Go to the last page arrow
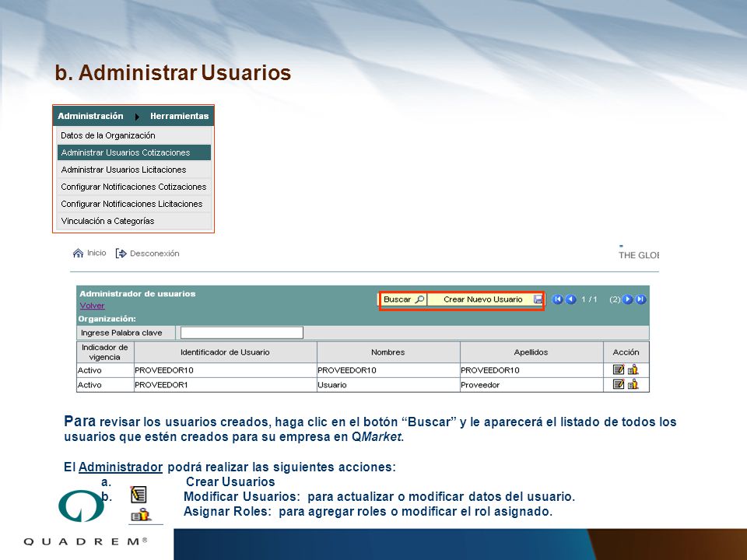The width and height of the screenshot is (747, 560). [640, 299]
